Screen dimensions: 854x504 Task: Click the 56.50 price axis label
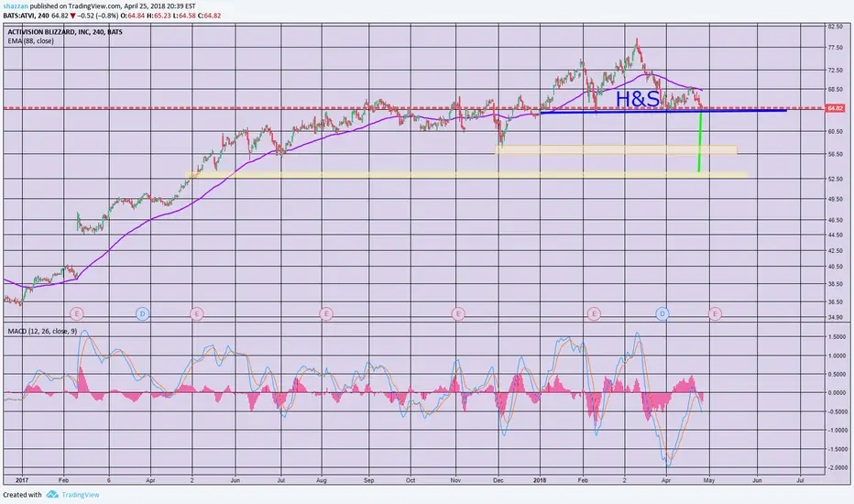tap(835, 154)
